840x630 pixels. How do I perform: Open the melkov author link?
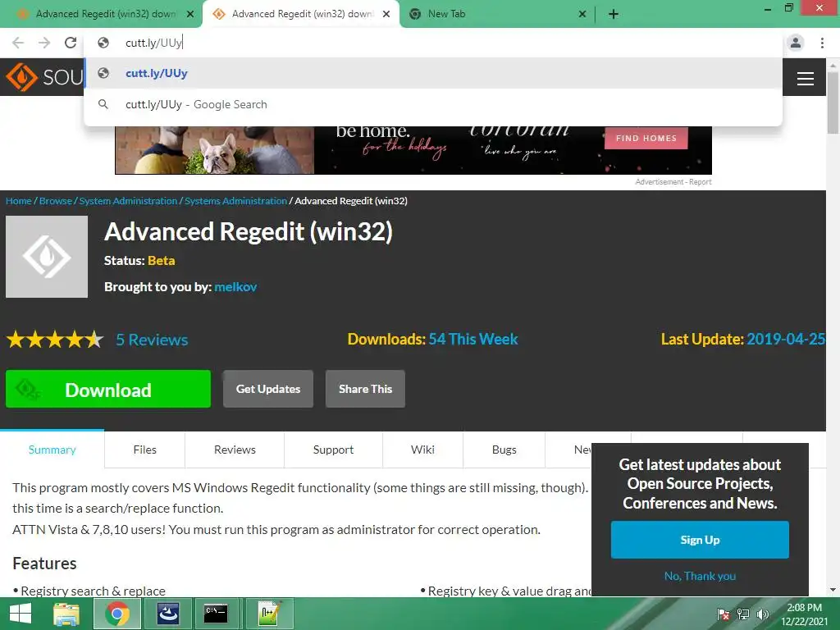click(235, 286)
